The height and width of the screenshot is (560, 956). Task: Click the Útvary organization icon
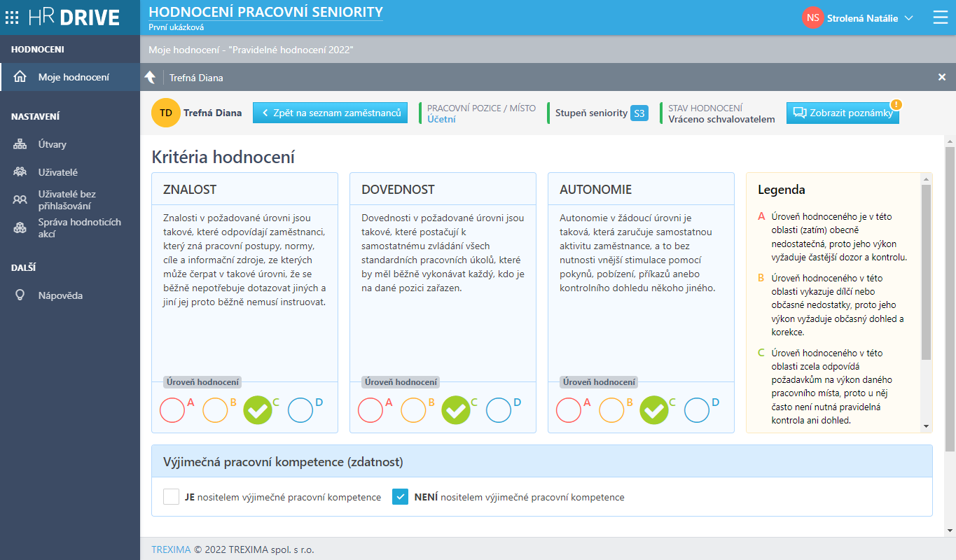pyautogui.click(x=20, y=144)
